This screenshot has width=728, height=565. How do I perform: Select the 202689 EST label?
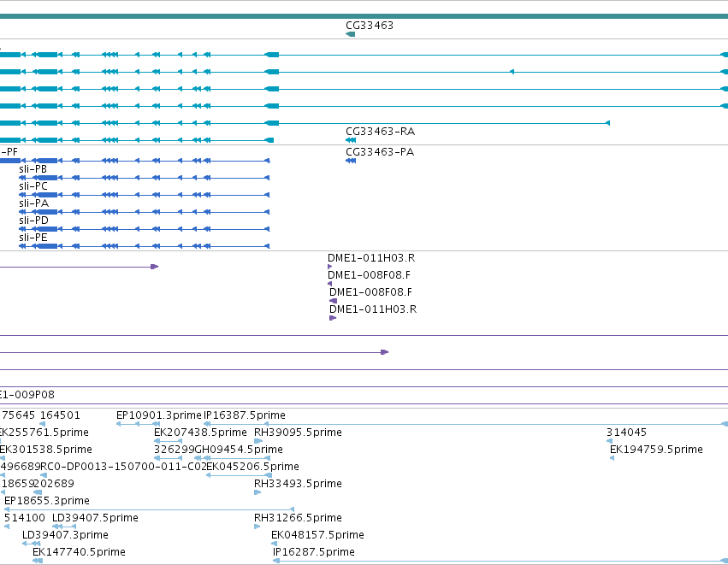click(54, 484)
